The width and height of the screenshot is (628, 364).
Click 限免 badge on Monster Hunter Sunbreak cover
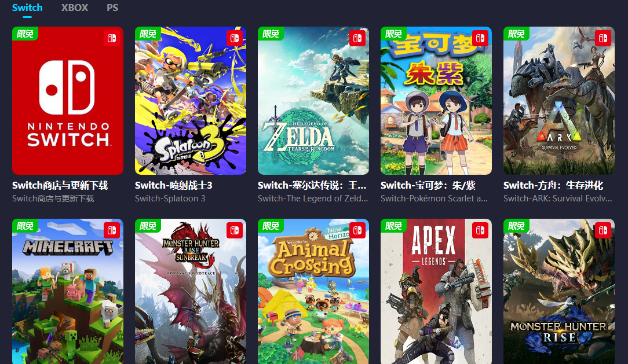coord(148,226)
